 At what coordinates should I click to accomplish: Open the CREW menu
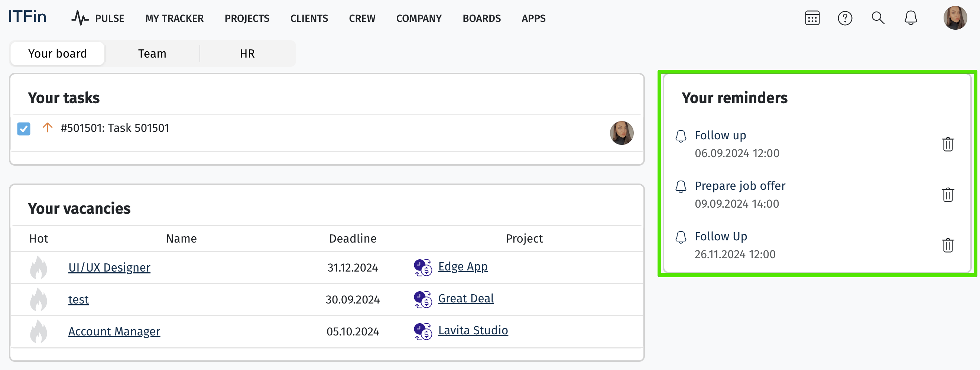tap(362, 18)
